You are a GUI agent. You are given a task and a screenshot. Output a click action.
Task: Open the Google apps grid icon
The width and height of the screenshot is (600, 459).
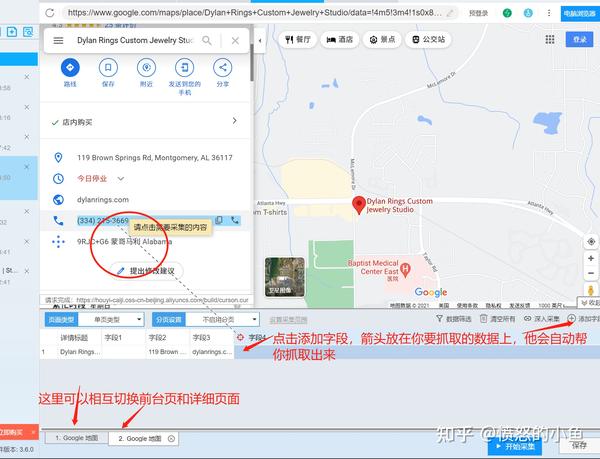point(550,39)
